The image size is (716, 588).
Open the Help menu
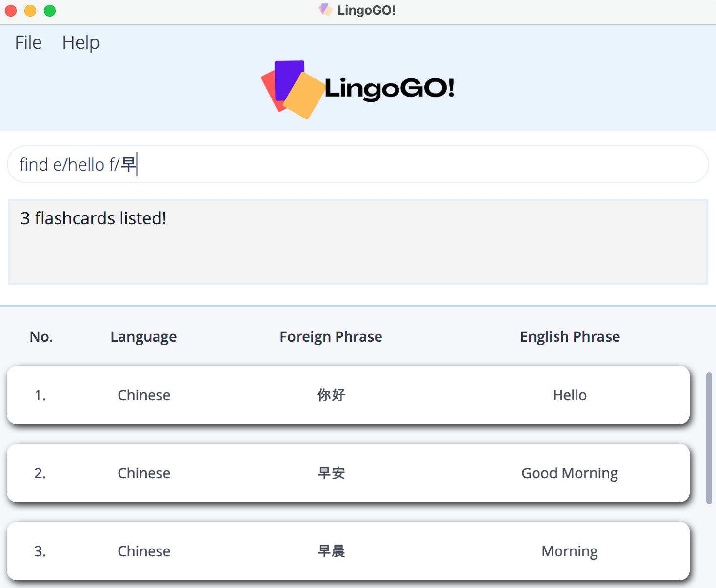[81, 42]
